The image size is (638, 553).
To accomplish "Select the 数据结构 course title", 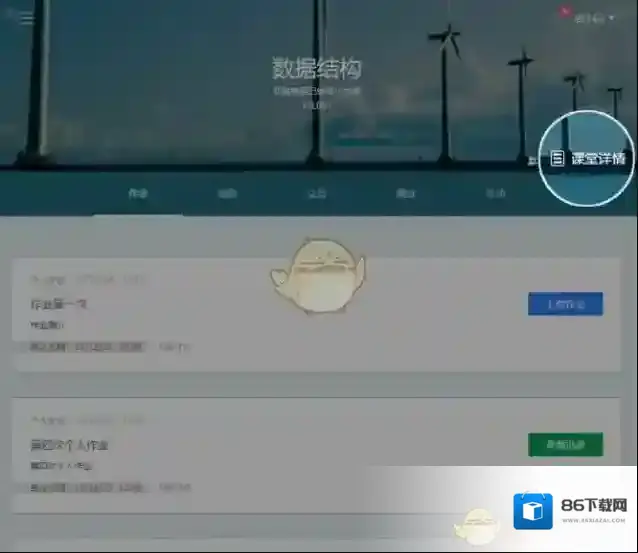I will (317, 68).
